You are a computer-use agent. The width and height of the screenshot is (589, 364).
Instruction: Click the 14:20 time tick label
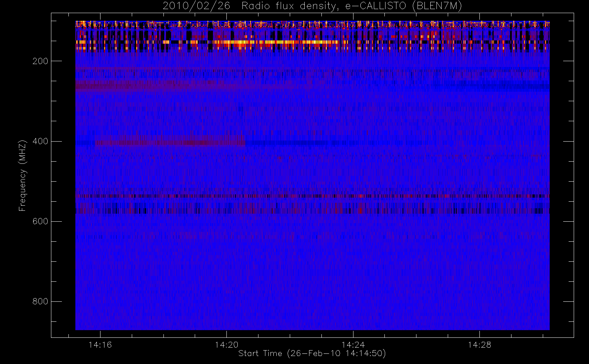point(226,345)
